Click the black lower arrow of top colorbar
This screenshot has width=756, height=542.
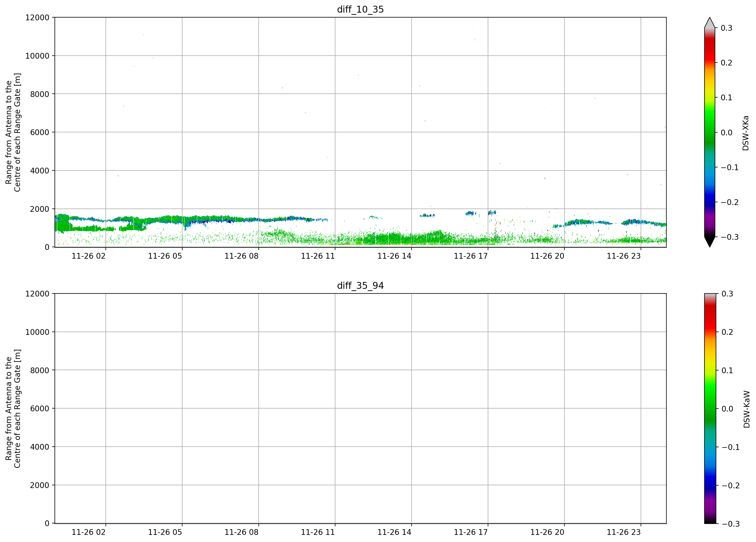(x=710, y=242)
